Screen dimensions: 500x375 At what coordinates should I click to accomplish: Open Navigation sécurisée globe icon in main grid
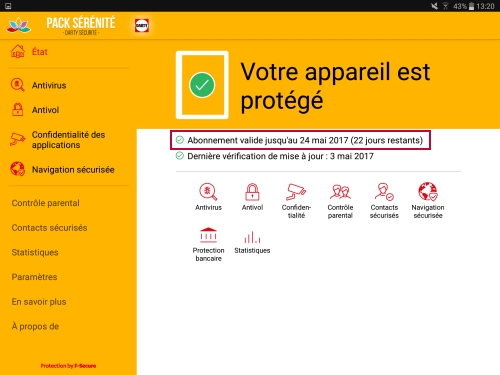tap(428, 192)
